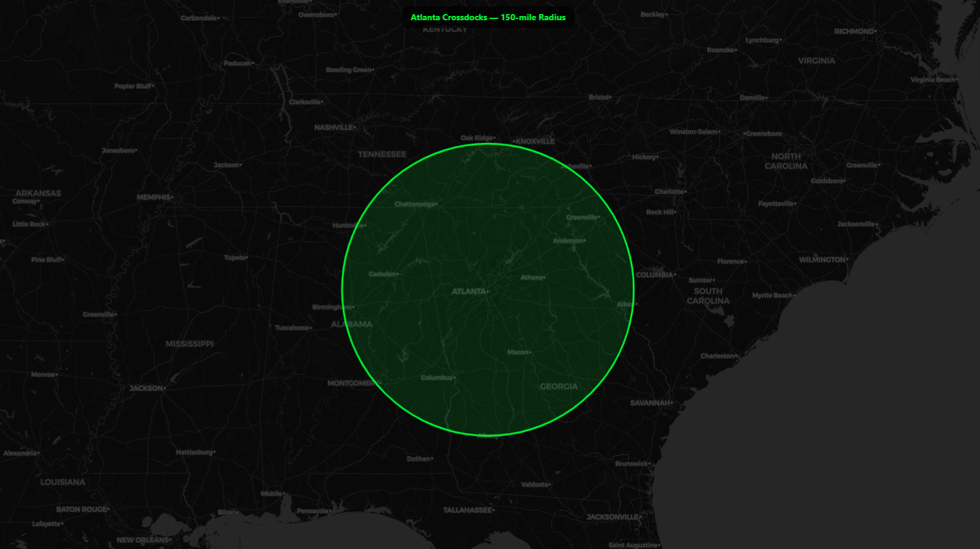Image resolution: width=980 pixels, height=549 pixels.
Task: Click the ATLANTA city label
Action: pyautogui.click(x=469, y=292)
